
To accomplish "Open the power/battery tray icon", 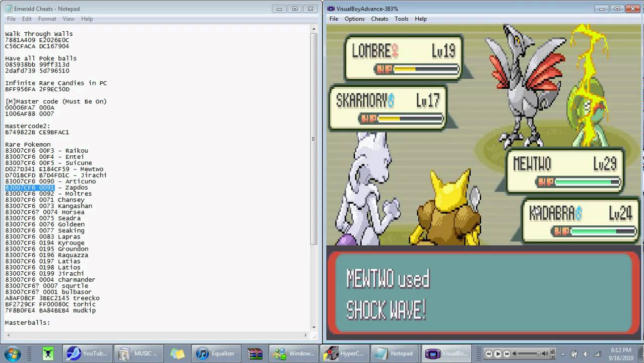I will tap(574, 354).
